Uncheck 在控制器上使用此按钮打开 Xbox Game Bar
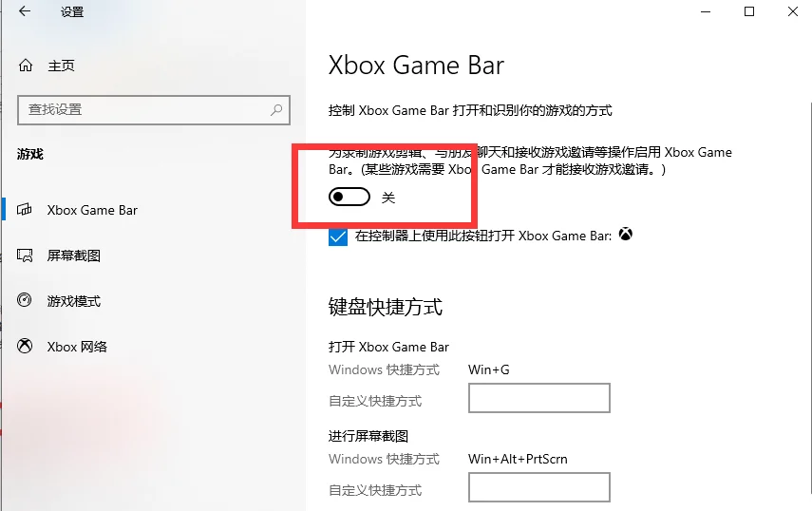 click(338, 237)
